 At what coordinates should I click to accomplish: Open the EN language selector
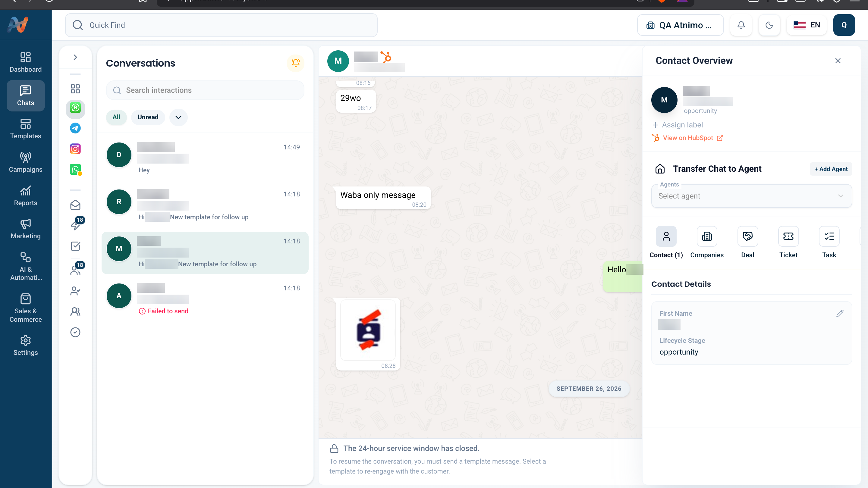point(807,25)
